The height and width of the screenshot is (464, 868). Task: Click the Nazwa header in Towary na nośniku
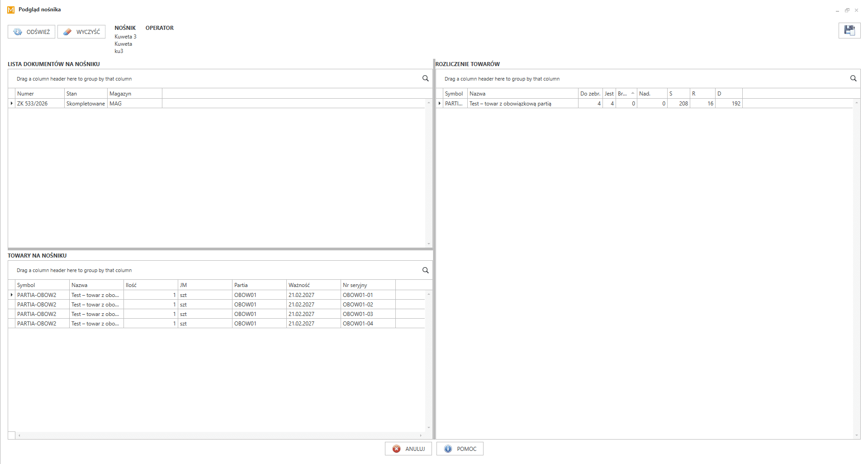[x=96, y=285]
